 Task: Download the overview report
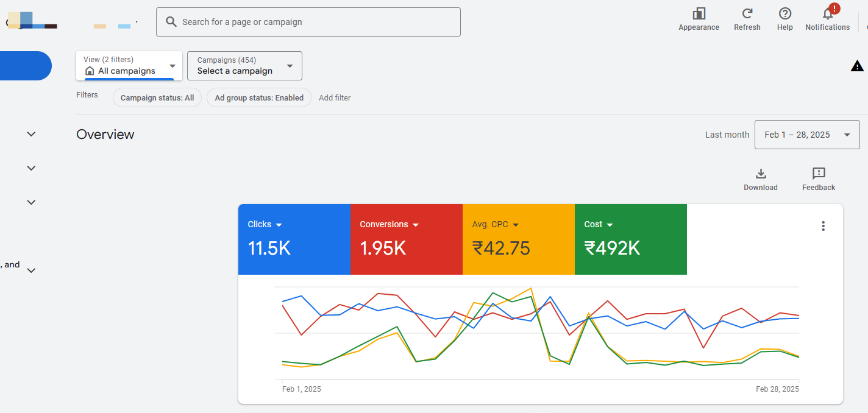click(761, 174)
